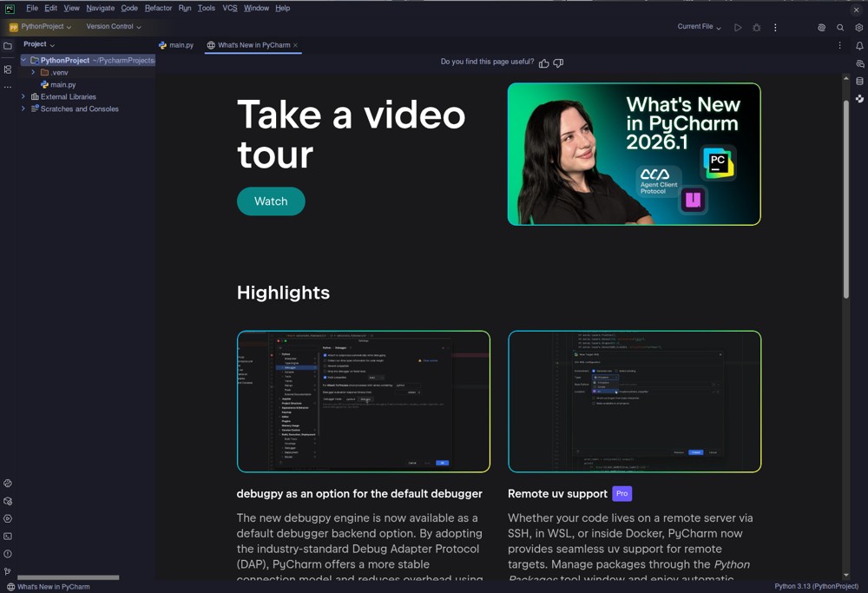The width and height of the screenshot is (868, 593).
Task: Open the Window menu
Action: click(256, 9)
